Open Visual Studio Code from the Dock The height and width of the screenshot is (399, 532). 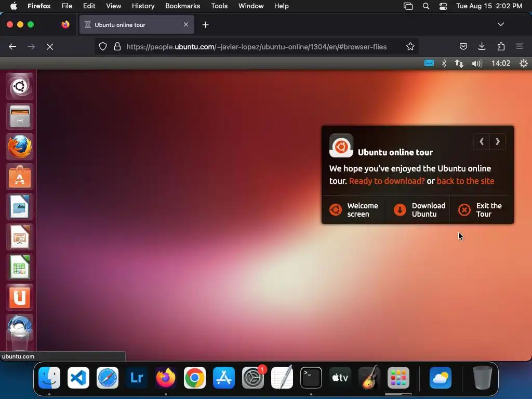(x=78, y=377)
